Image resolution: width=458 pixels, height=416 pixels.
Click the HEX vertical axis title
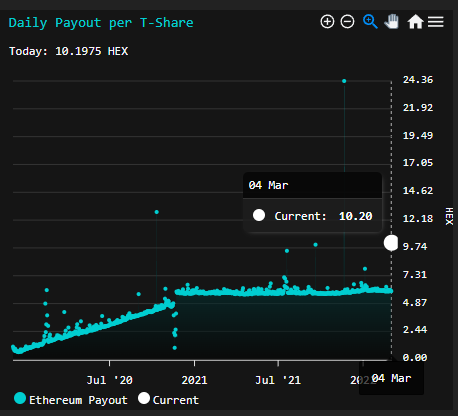[x=449, y=216]
